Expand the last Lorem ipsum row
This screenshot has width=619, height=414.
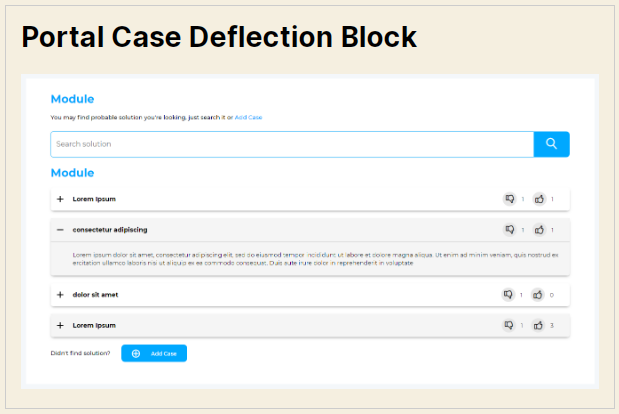pyautogui.click(x=60, y=325)
